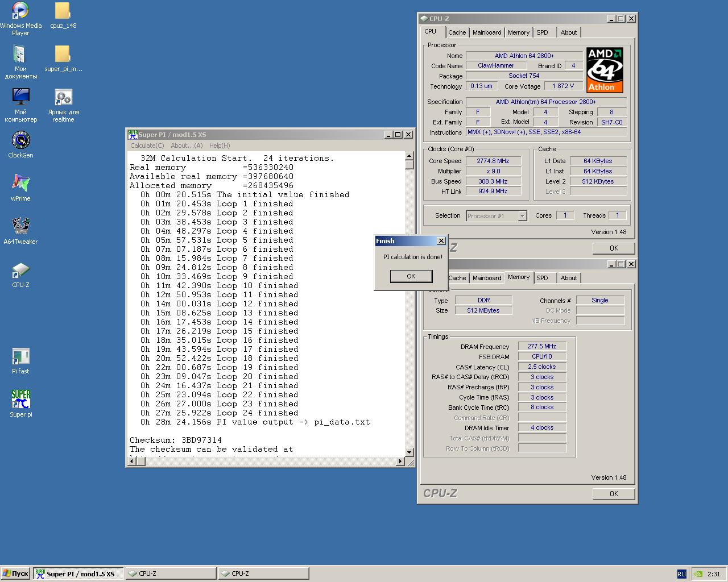This screenshot has height=582, width=728.
Task: Click the Core Voltage value 1.872 V
Action: 563,86
